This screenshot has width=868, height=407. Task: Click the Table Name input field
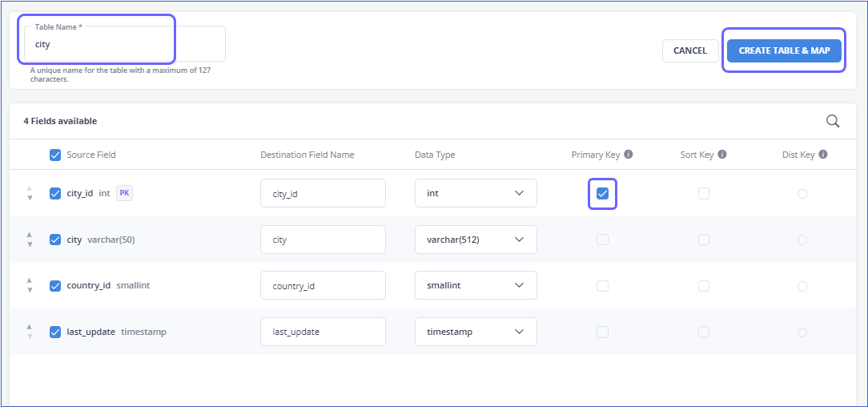click(x=125, y=44)
